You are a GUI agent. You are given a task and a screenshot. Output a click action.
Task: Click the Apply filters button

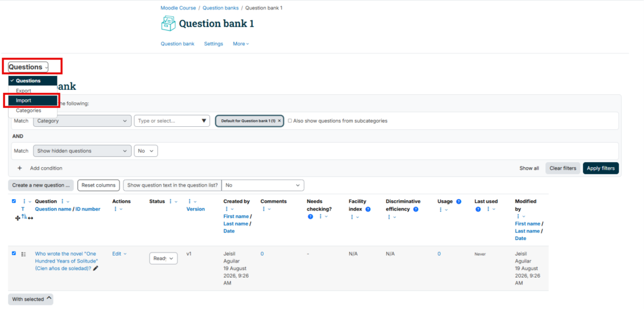tap(601, 168)
